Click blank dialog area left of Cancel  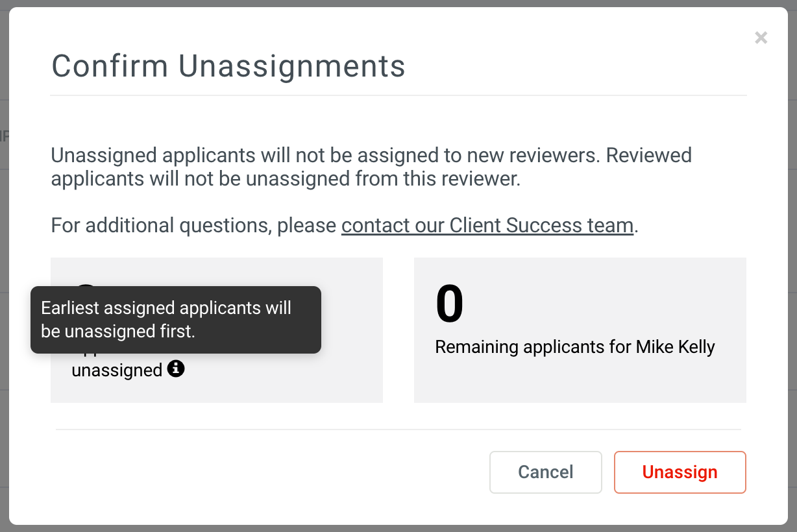(260, 472)
